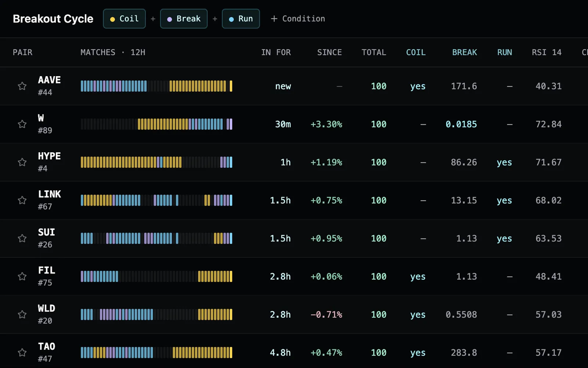This screenshot has height=368, width=588.
Task: Sort by the SINCE column header
Action: click(330, 52)
